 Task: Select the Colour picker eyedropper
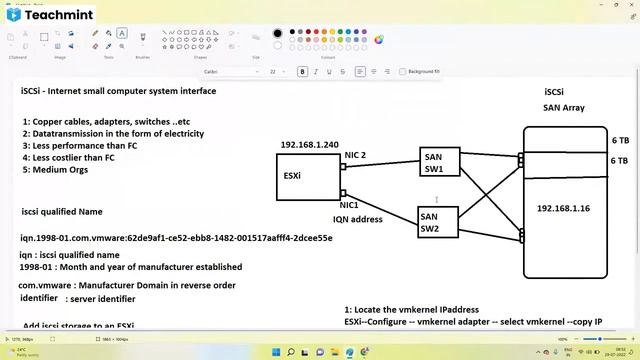pos(109,47)
